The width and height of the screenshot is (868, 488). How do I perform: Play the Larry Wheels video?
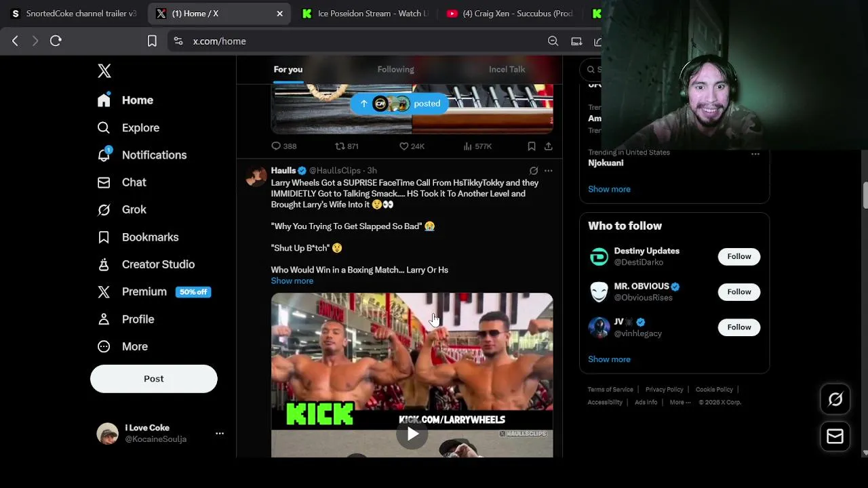(x=412, y=434)
